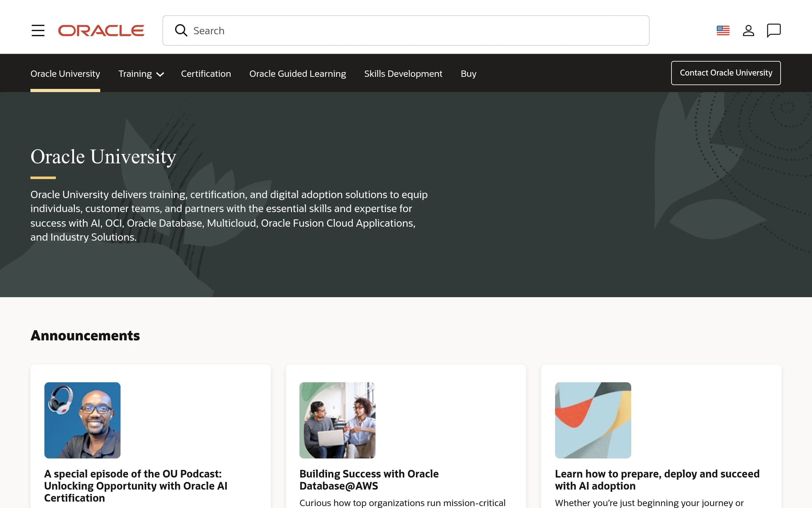This screenshot has height=508, width=812.
Task: Open the OU Podcast thumbnail image
Action: click(x=82, y=420)
